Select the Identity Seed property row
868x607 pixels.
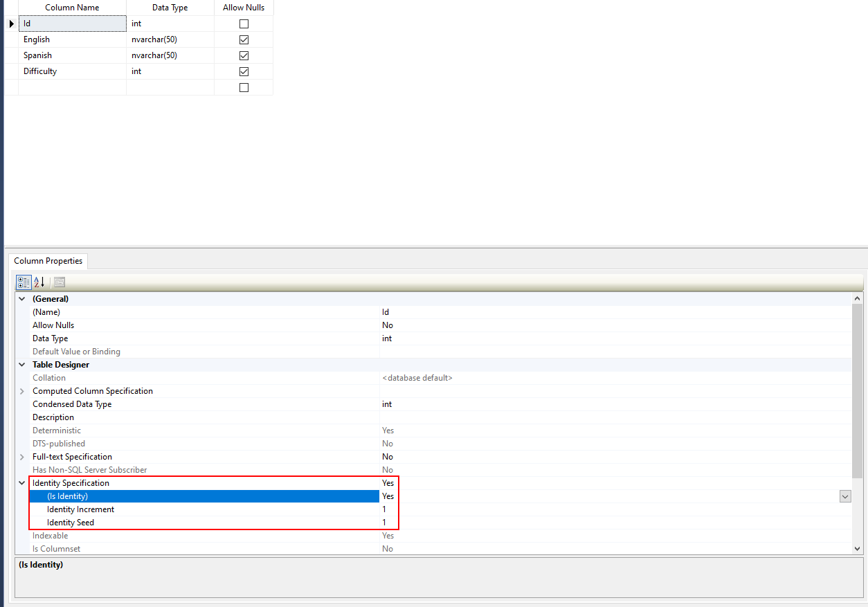pyautogui.click(x=69, y=522)
